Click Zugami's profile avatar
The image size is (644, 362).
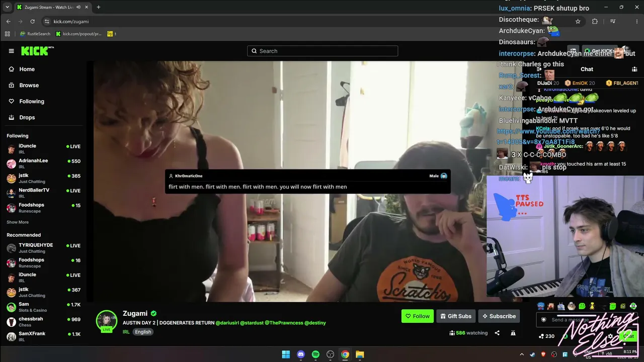coord(107,321)
